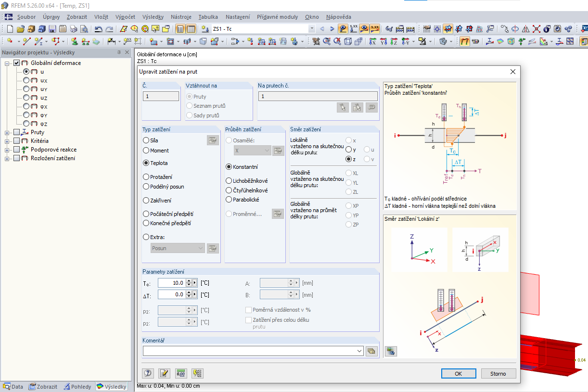588x392 pixels.
Task: Open the Výsledky menu
Action: pyautogui.click(x=153, y=17)
